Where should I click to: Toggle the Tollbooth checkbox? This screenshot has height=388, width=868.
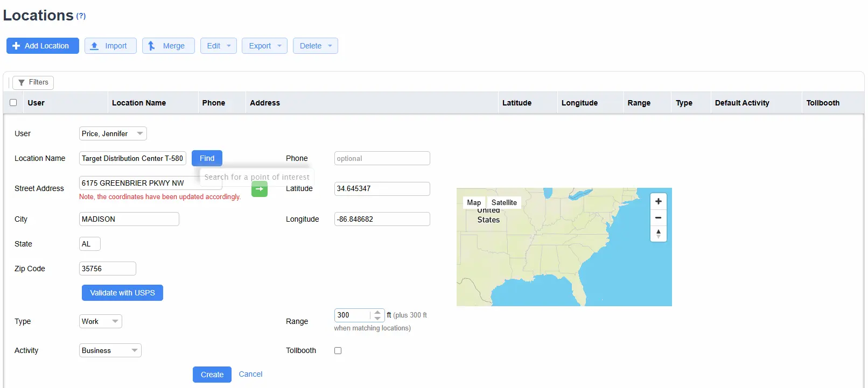(x=338, y=350)
